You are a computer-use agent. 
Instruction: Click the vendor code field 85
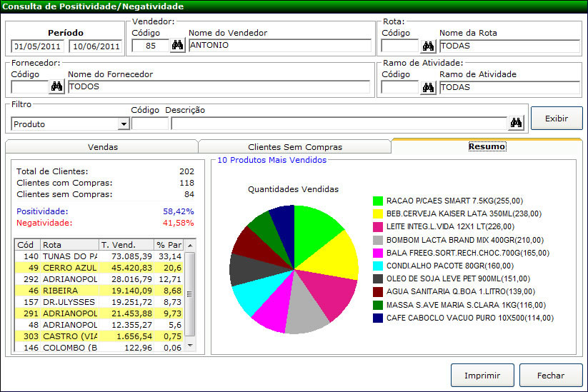[x=151, y=46]
